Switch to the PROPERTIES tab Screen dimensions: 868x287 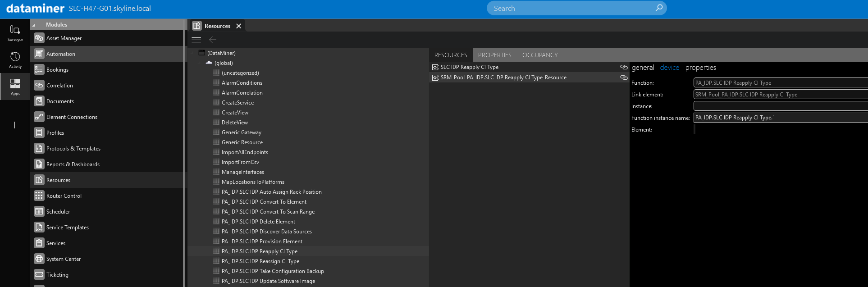tap(494, 55)
